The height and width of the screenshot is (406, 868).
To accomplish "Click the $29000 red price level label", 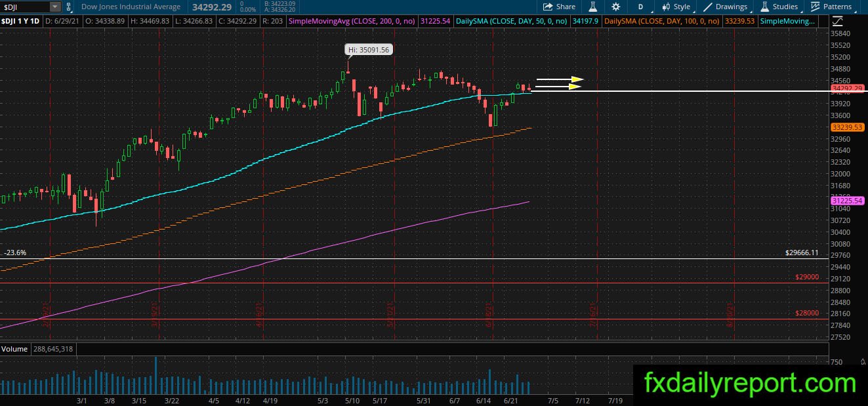I will click(807, 277).
